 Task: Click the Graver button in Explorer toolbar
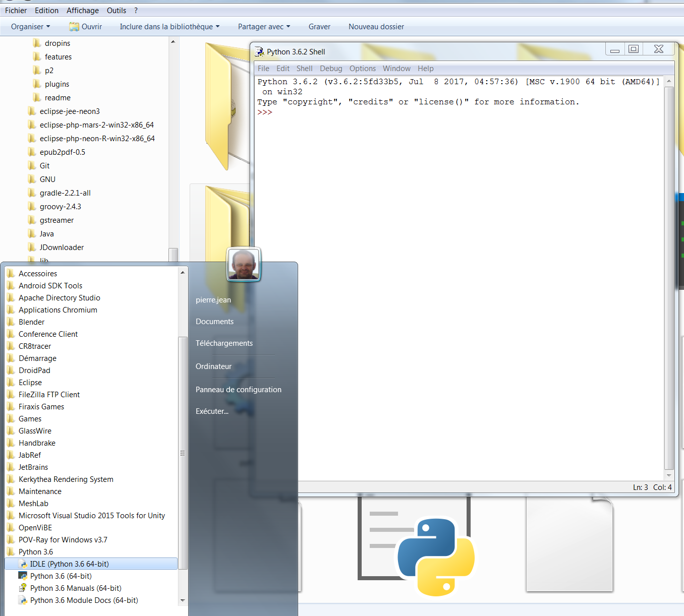point(320,27)
